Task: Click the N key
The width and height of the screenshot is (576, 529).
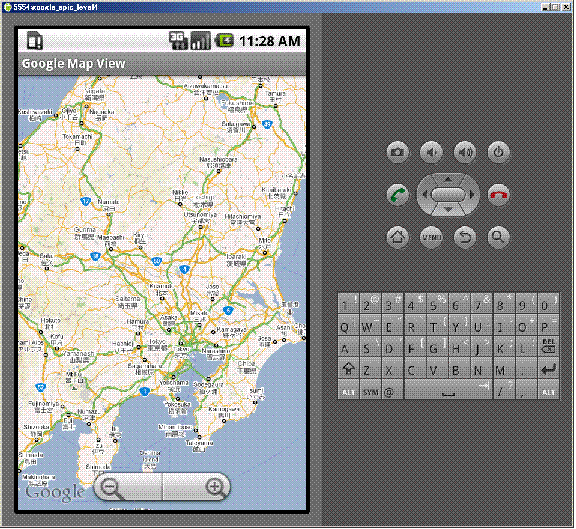Action: (x=481, y=369)
